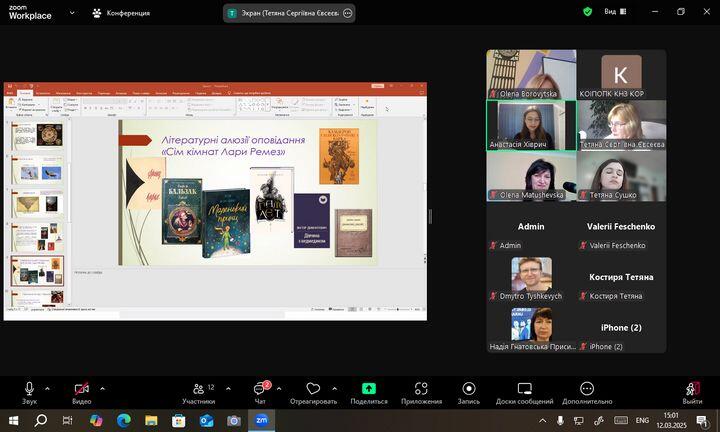
Task: Expand the arrow next to Отреагировать
Action: pyautogui.click(x=335, y=389)
